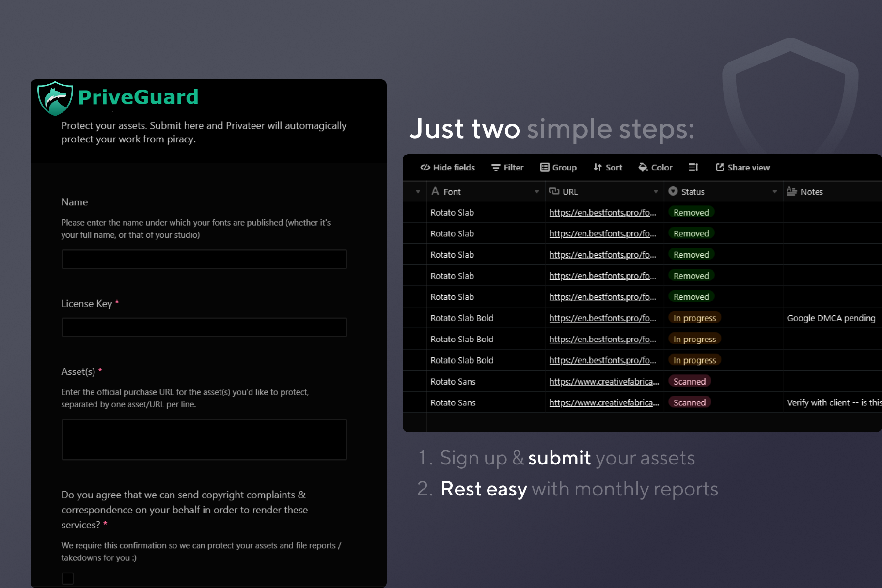Click the Hide fields toolbar item

pos(447,168)
